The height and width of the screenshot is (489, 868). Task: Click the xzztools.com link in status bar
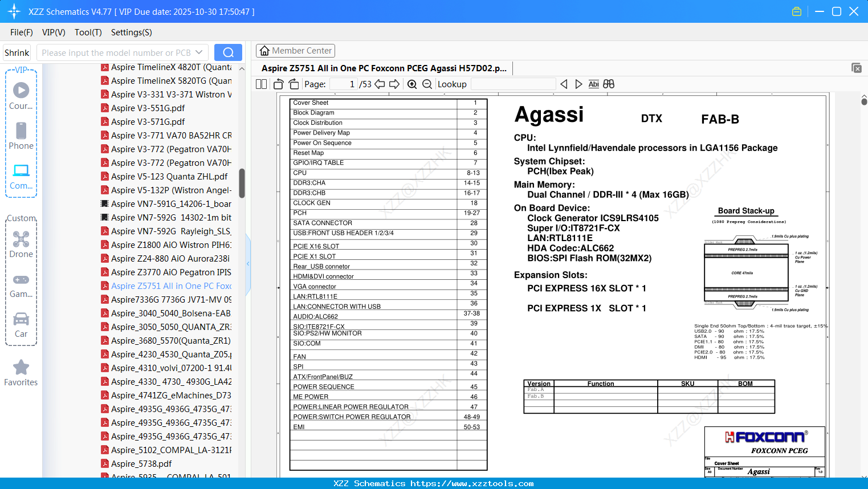pos(472,483)
